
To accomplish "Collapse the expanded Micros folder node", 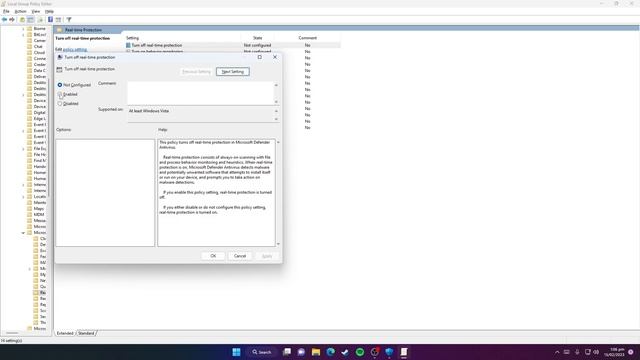I will pyautogui.click(x=23, y=233).
